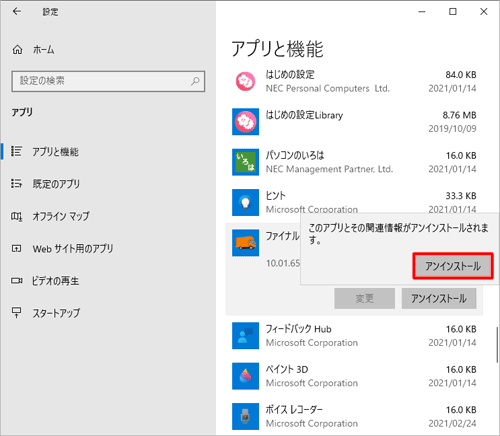
Task: Click the 2019/10/09 install date
Action: pos(452,129)
